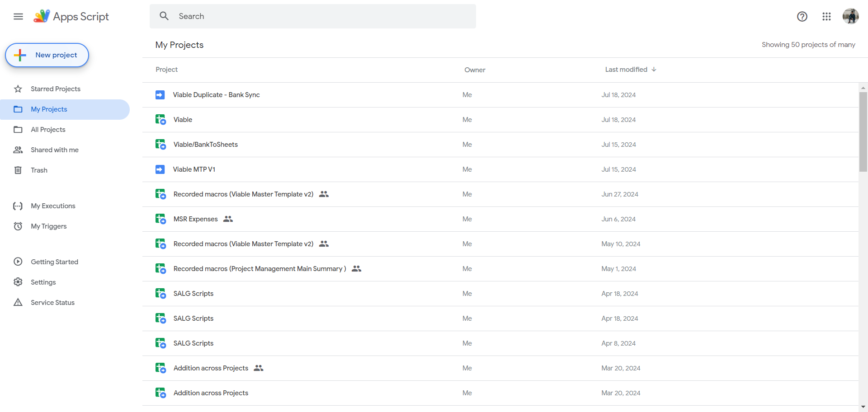Open the Viable/BankToSheets project

click(206, 145)
